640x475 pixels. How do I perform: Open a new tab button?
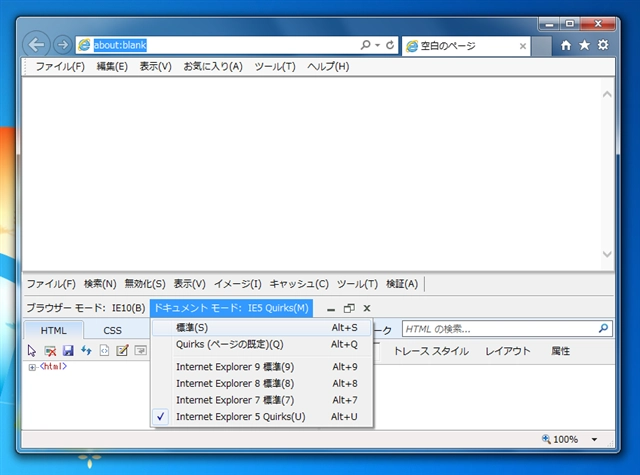[542, 46]
